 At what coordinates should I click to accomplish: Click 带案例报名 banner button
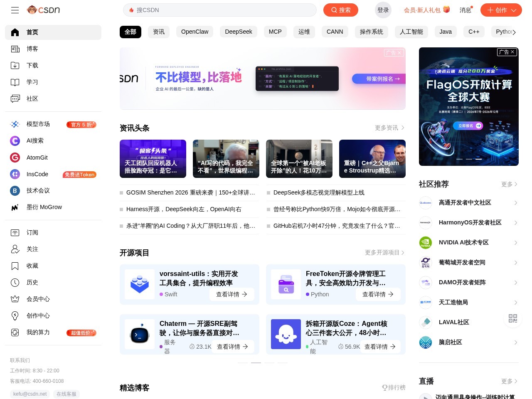pos(379,79)
